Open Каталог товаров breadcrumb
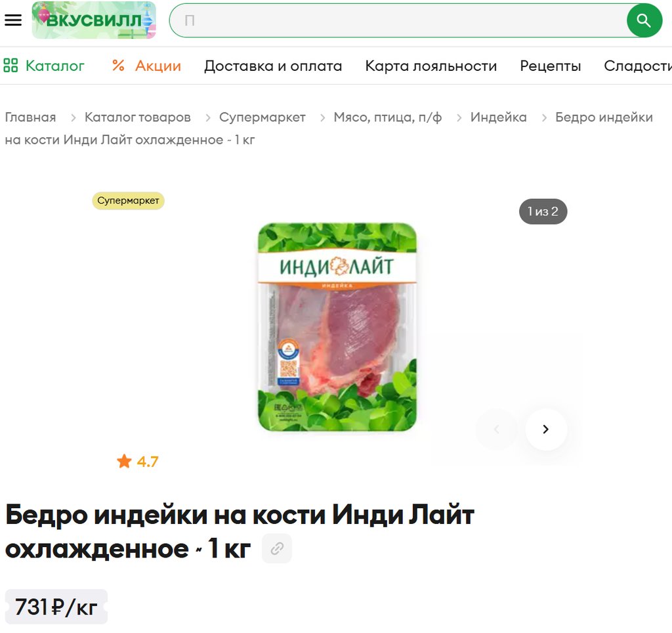Screen dimensions: 672x633 coord(138,117)
